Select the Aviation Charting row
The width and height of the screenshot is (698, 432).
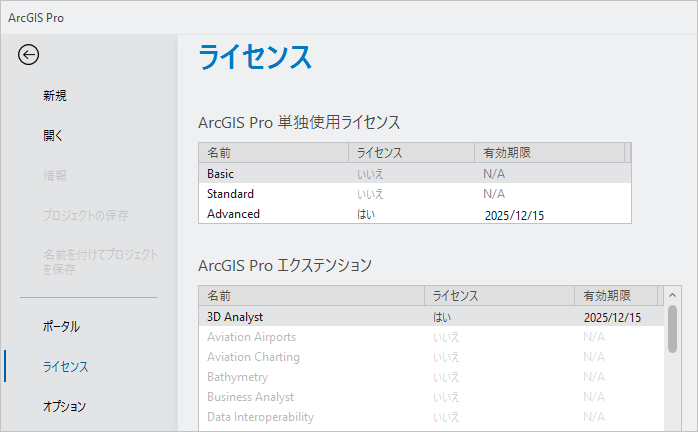[431, 357]
